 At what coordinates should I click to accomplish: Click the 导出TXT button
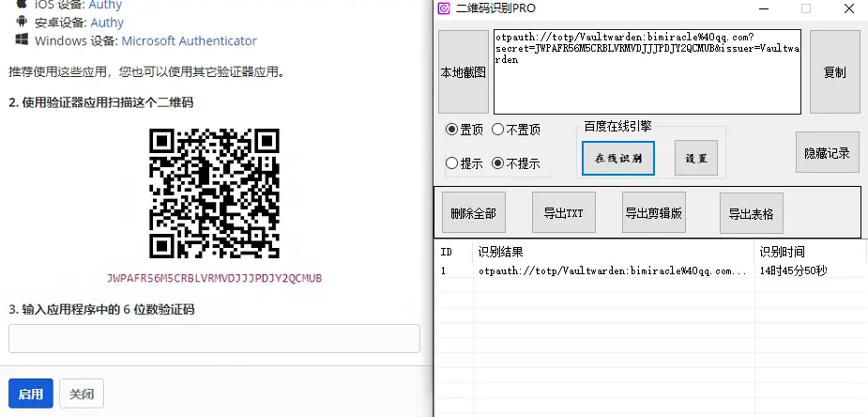coord(564,212)
